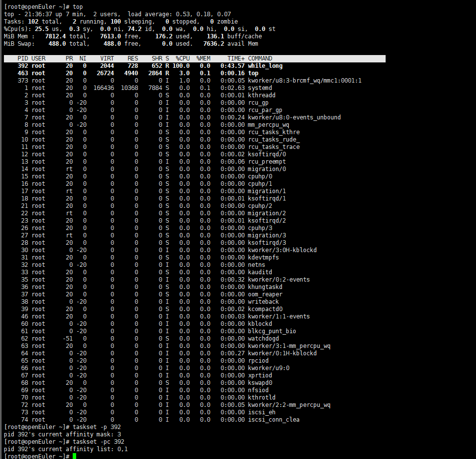Click the %CPU column header
The image size is (476, 459).
click(183, 58)
